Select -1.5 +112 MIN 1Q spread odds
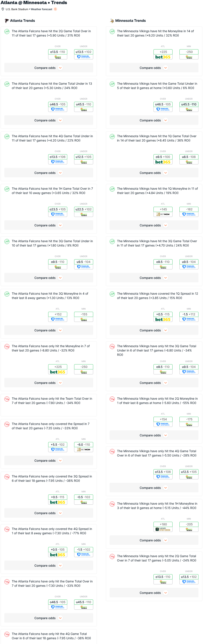Image resolution: width=203 pixels, height=644 pixels. click(x=189, y=315)
